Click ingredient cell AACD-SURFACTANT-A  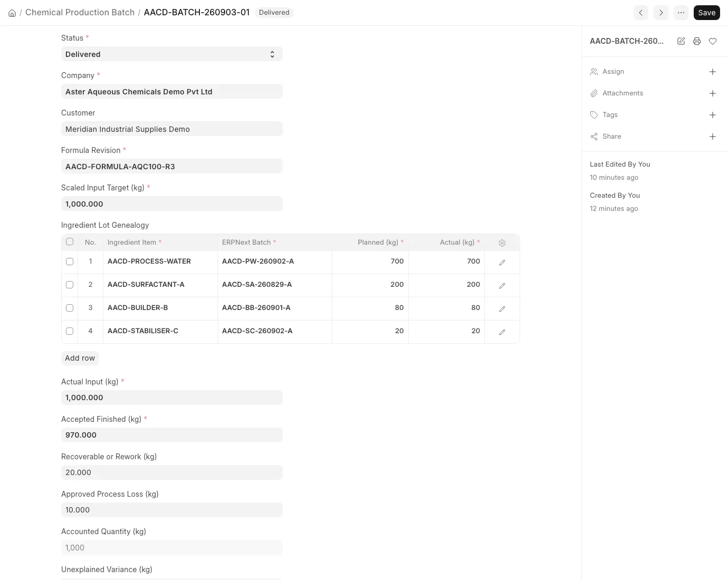160,285
